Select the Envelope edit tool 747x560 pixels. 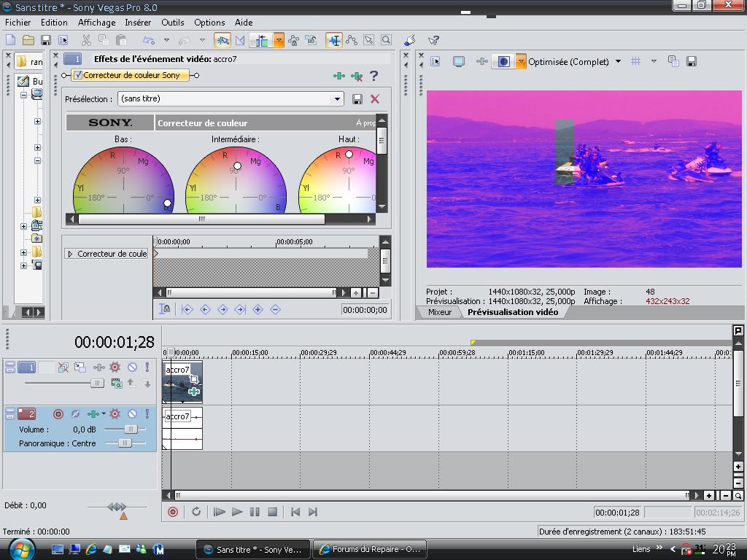pyautogui.click(x=352, y=41)
